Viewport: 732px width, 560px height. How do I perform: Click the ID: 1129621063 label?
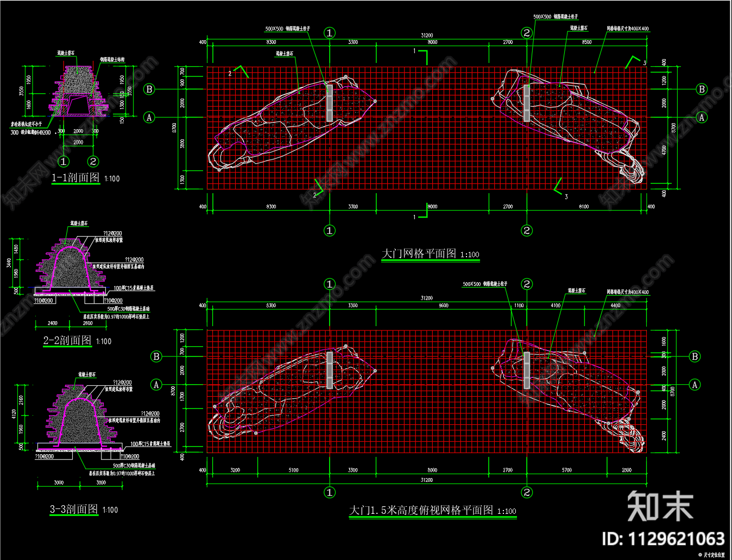(x=663, y=539)
